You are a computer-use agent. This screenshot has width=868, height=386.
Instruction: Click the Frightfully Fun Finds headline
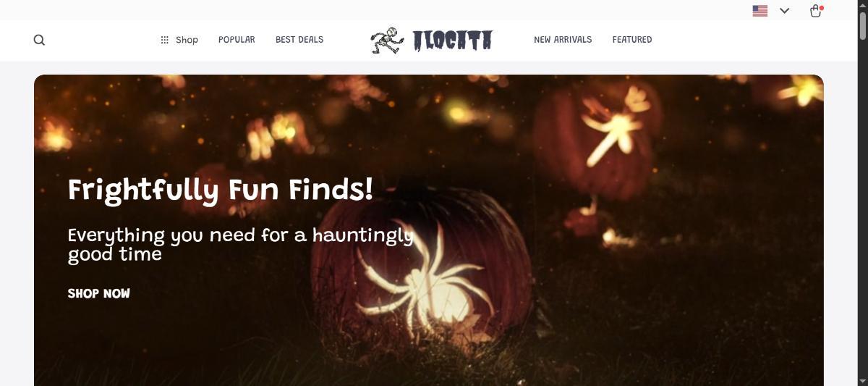click(221, 190)
